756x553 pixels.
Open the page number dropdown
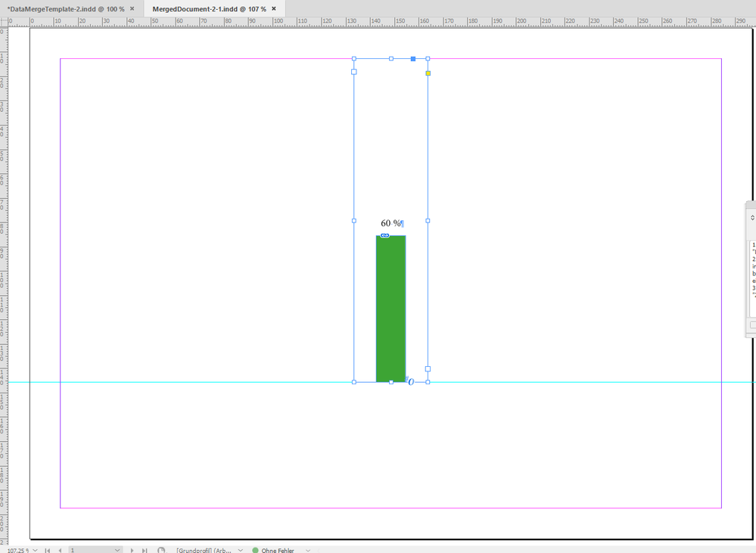116,550
